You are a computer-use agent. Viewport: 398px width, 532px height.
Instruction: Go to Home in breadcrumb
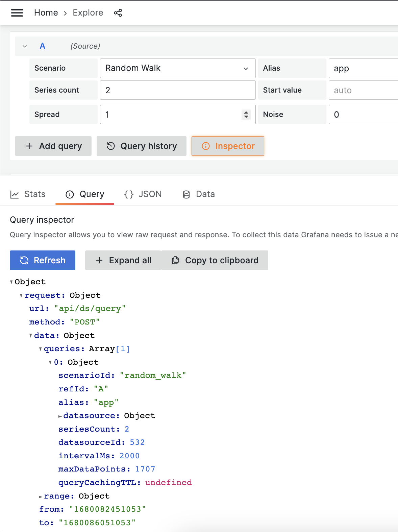click(x=46, y=13)
